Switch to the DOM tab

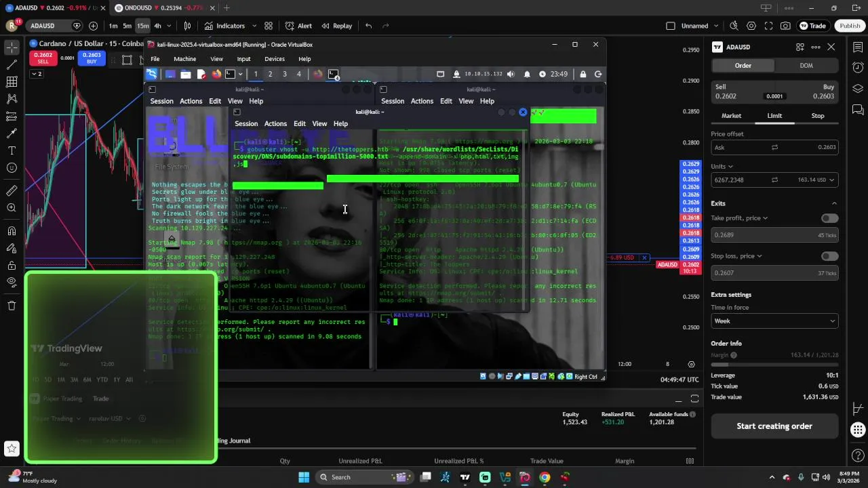(x=806, y=66)
